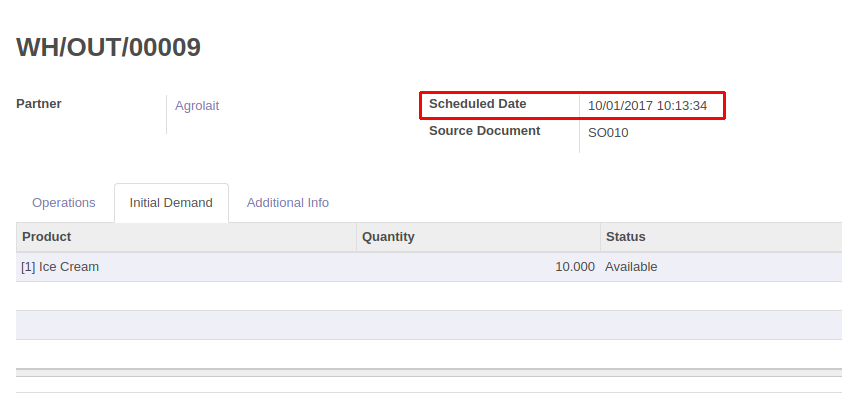Click the Ice Cream product cell

pos(60,267)
